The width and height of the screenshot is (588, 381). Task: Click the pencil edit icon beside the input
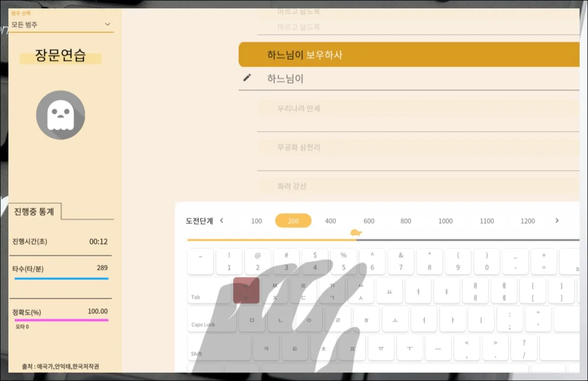tap(248, 77)
